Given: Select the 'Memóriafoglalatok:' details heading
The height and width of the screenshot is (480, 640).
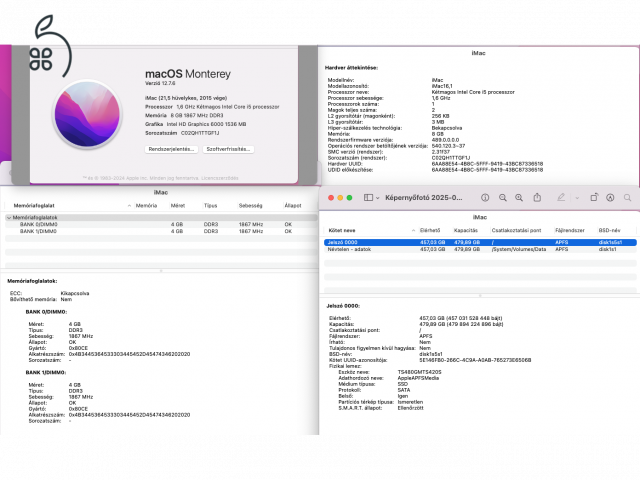Looking at the screenshot, I should (x=32, y=281).
